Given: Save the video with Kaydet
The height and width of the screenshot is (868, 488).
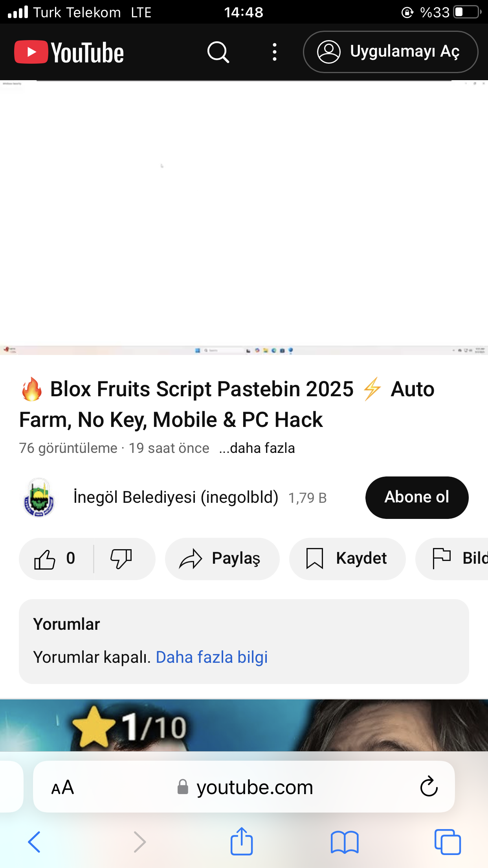Looking at the screenshot, I should pyautogui.click(x=347, y=559).
